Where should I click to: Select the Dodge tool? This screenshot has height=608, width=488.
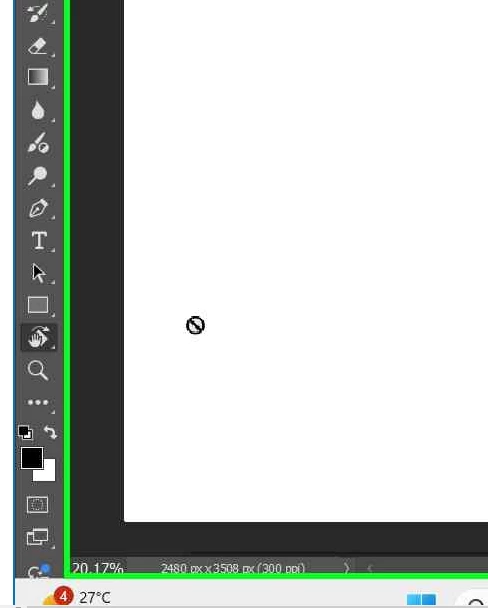[38, 176]
